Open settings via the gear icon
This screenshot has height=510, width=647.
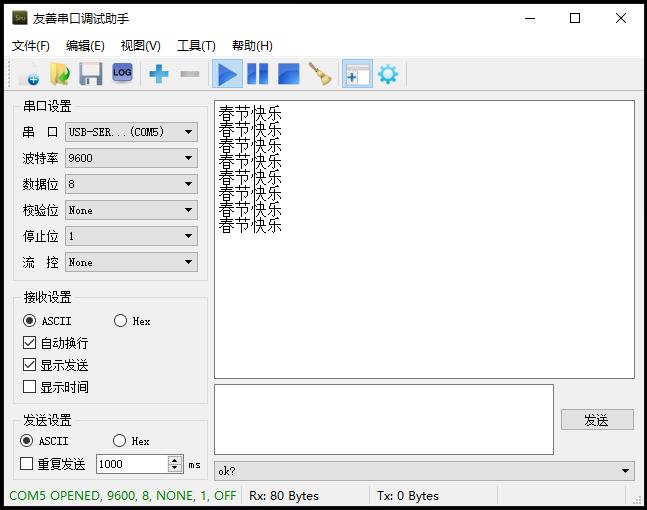tap(388, 74)
